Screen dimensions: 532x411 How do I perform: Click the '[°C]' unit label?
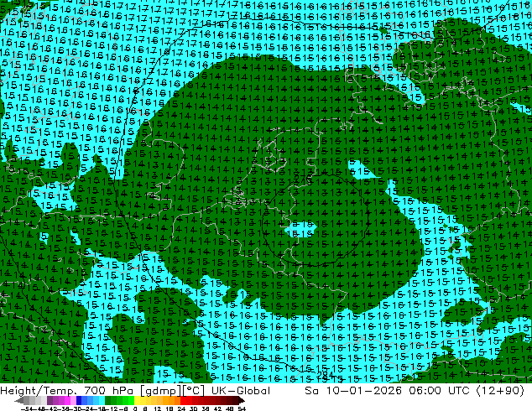(x=193, y=391)
